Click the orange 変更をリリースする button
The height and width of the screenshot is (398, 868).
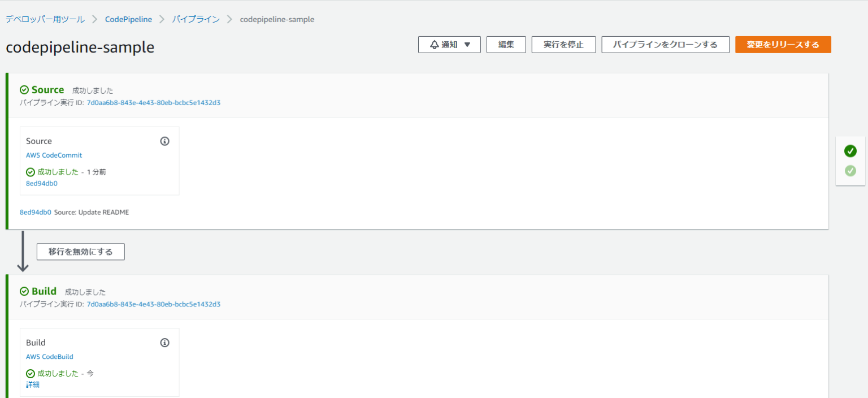783,45
